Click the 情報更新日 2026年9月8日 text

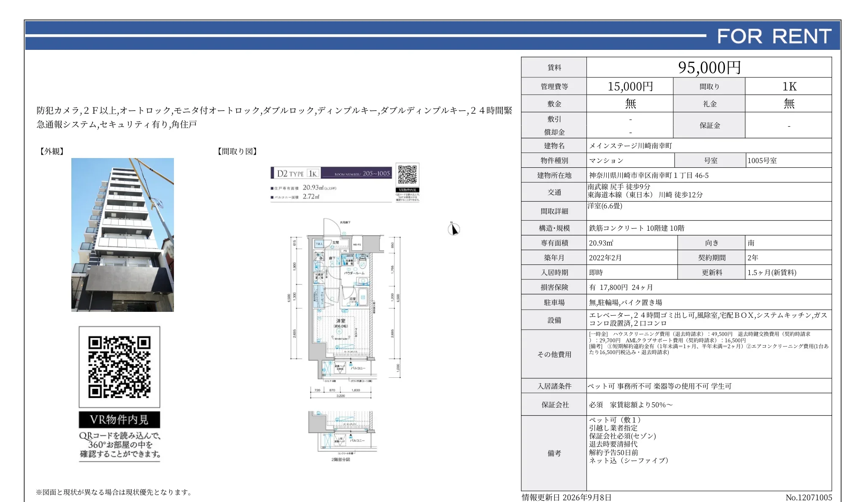[x=567, y=497]
